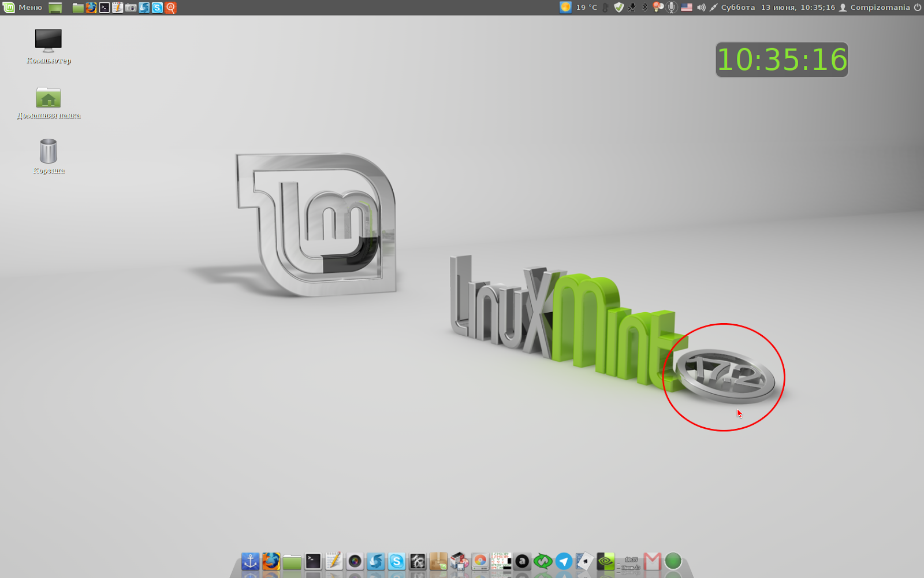Open the notepad text editor in dock
This screenshot has width=924, height=578.
click(334, 561)
